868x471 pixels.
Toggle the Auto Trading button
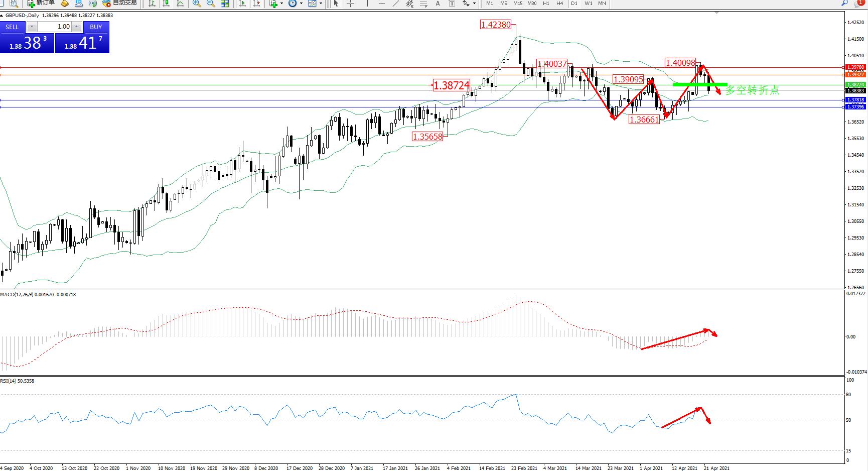pos(119,3)
